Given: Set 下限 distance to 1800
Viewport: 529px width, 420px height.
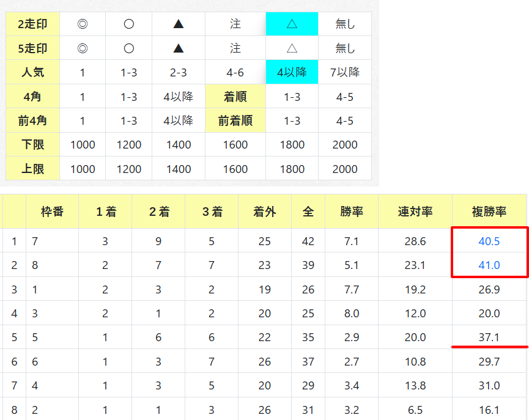Looking at the screenshot, I should pyautogui.click(x=292, y=145).
